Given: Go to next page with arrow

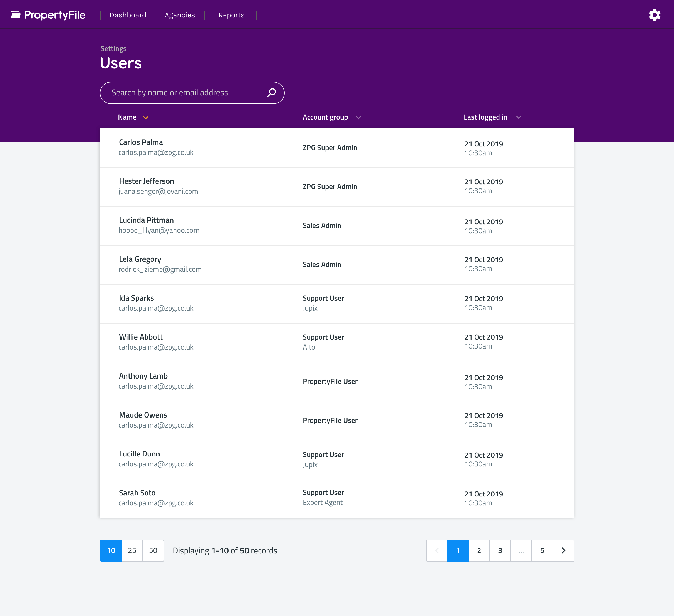Looking at the screenshot, I should 563,550.
